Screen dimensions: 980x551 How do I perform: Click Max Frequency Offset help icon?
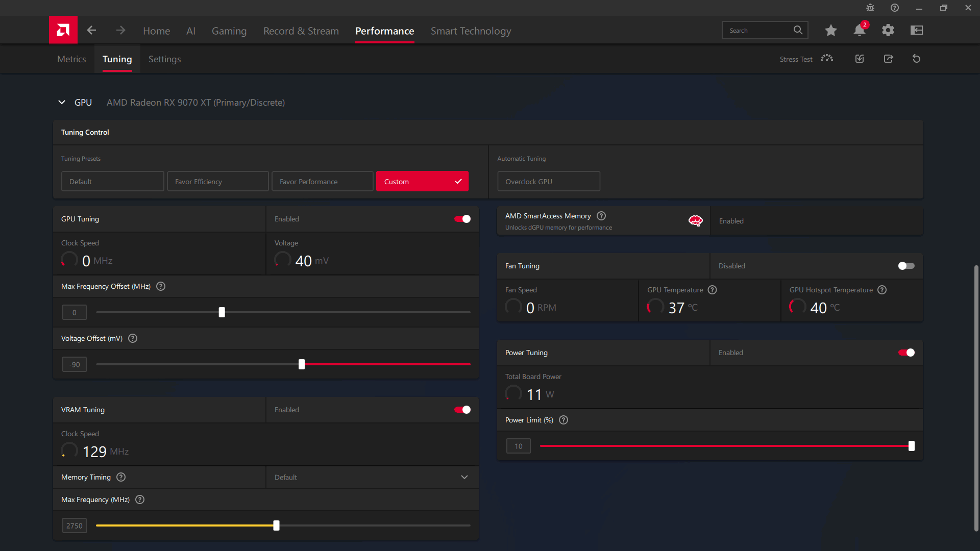click(161, 287)
